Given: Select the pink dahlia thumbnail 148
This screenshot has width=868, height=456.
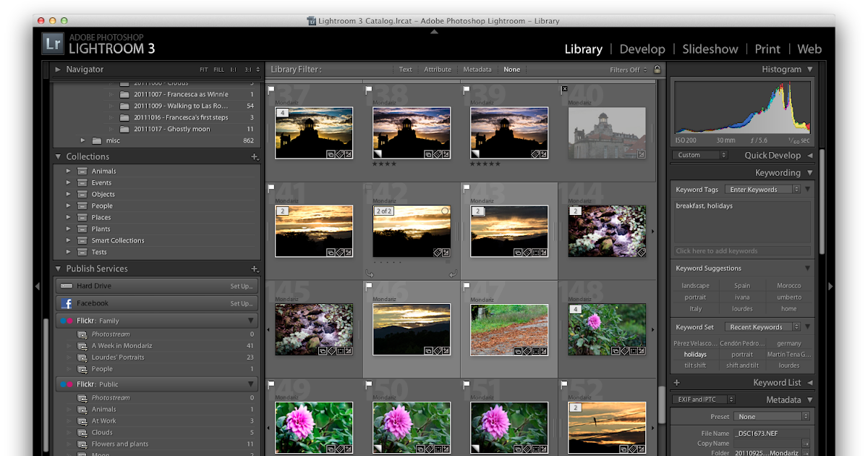Looking at the screenshot, I should (607, 330).
